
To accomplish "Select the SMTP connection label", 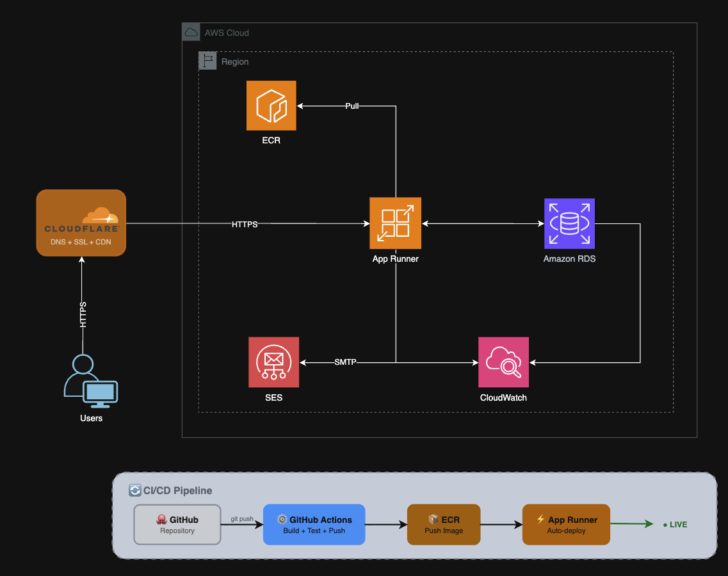I will point(344,362).
